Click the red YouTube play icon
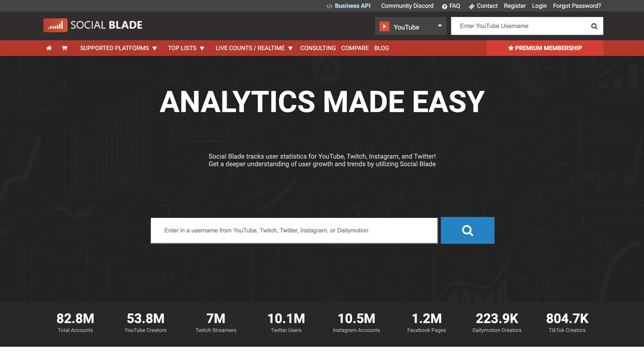The height and width of the screenshot is (353, 644). coord(384,26)
